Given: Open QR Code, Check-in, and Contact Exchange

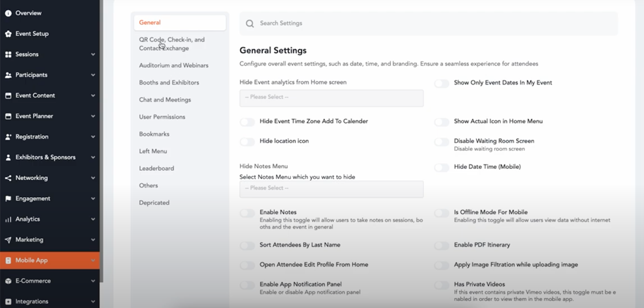Looking at the screenshot, I should (x=172, y=44).
